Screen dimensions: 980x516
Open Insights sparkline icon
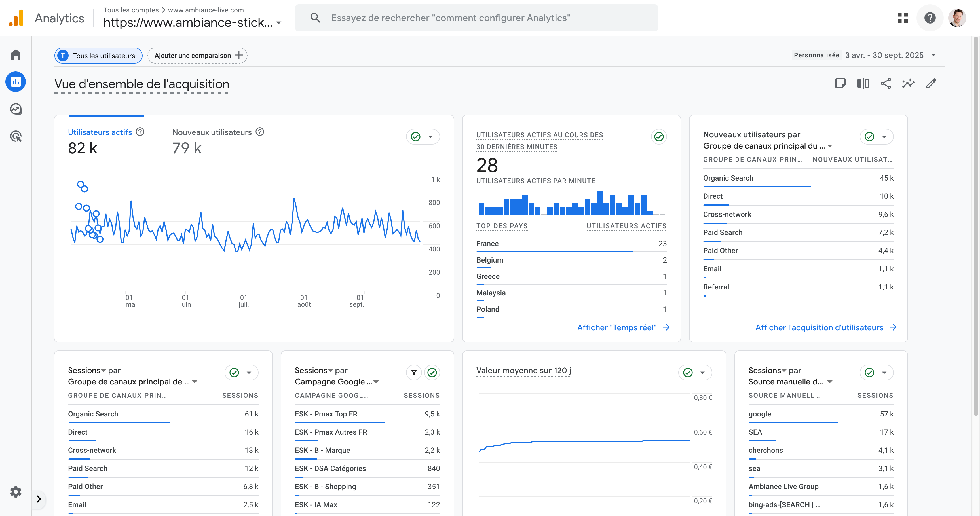pyautogui.click(x=908, y=84)
